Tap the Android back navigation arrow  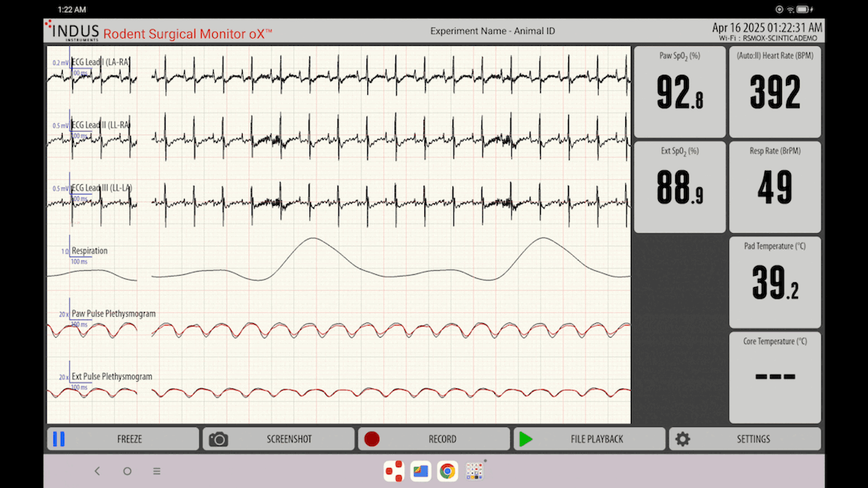coord(97,471)
